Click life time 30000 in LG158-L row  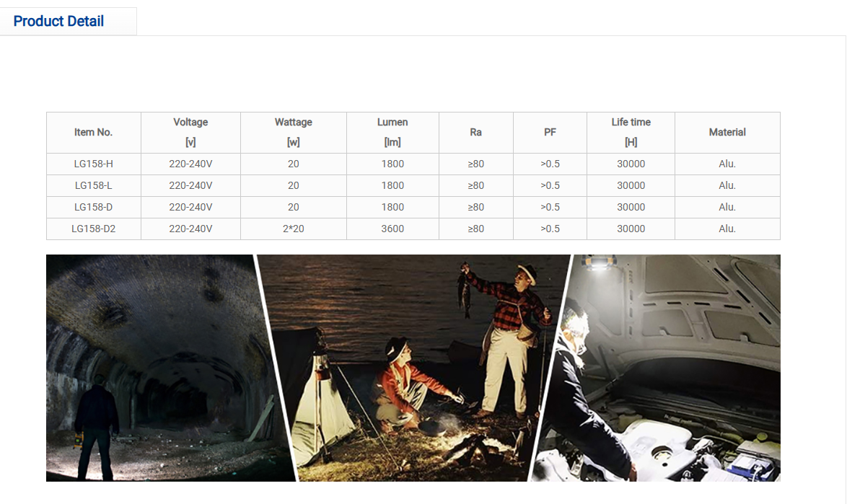[x=631, y=185]
